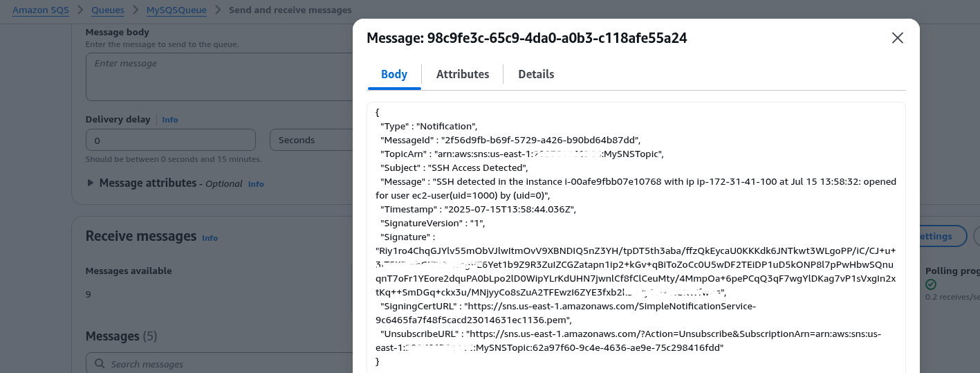Open Info link beside Receive messages
The image size is (980, 373).
(210, 238)
